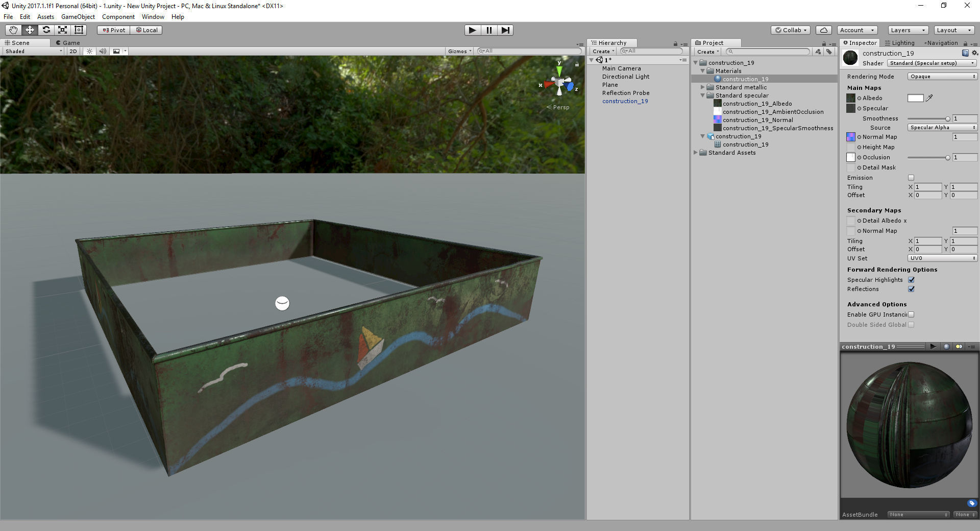Viewport: 980px width, 531px height.
Task: Select Directional Light in Hierarchy
Action: pyautogui.click(x=625, y=77)
